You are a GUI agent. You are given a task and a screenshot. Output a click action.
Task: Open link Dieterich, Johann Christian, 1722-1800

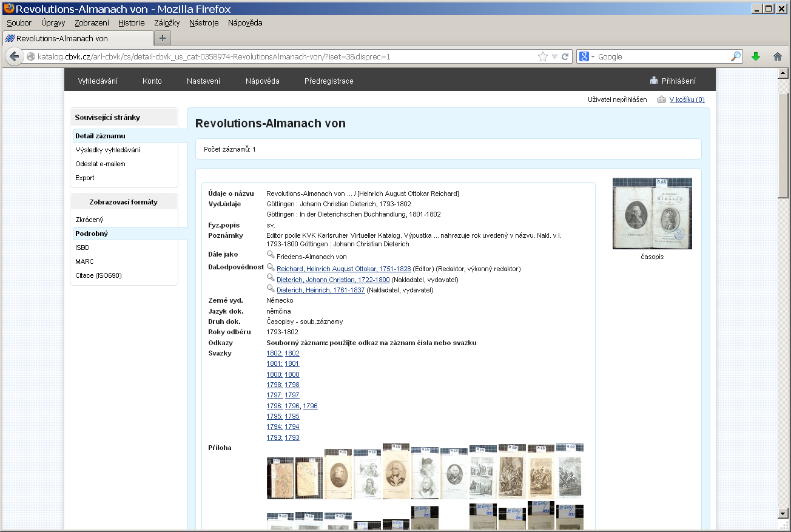pos(333,280)
